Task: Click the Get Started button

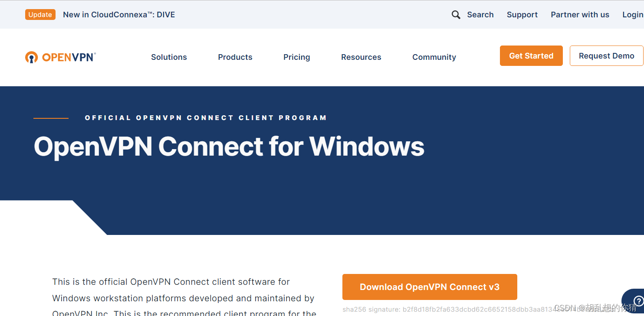Action: [x=531, y=56]
